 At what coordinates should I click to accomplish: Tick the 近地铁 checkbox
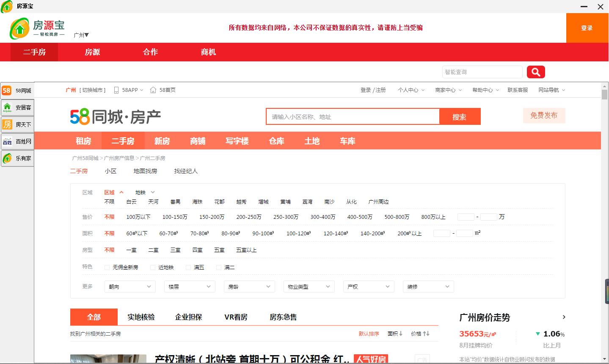tap(153, 267)
